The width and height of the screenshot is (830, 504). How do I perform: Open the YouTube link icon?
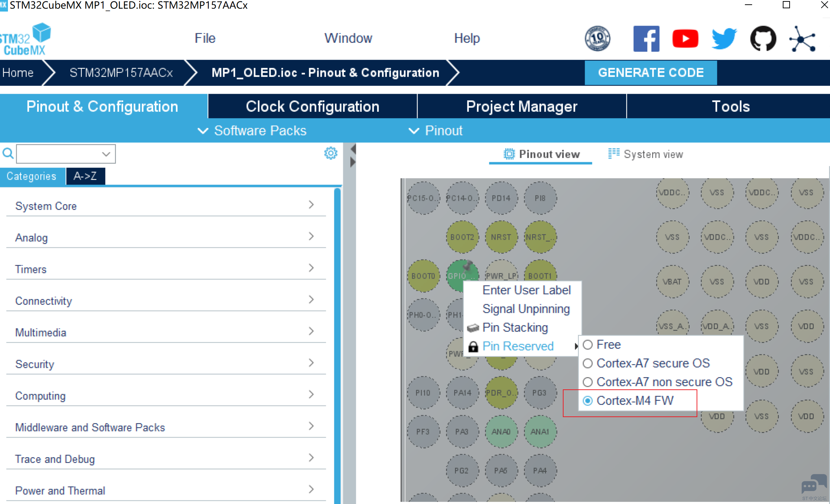point(685,39)
